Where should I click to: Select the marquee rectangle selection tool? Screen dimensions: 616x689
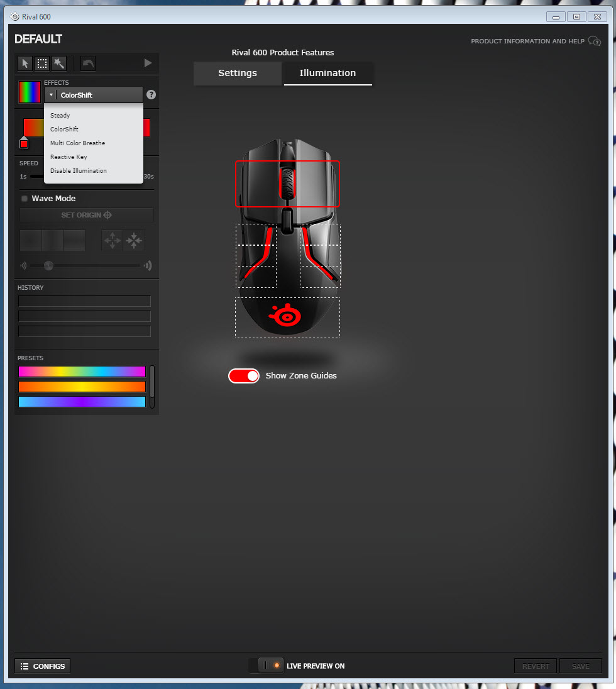click(x=42, y=63)
